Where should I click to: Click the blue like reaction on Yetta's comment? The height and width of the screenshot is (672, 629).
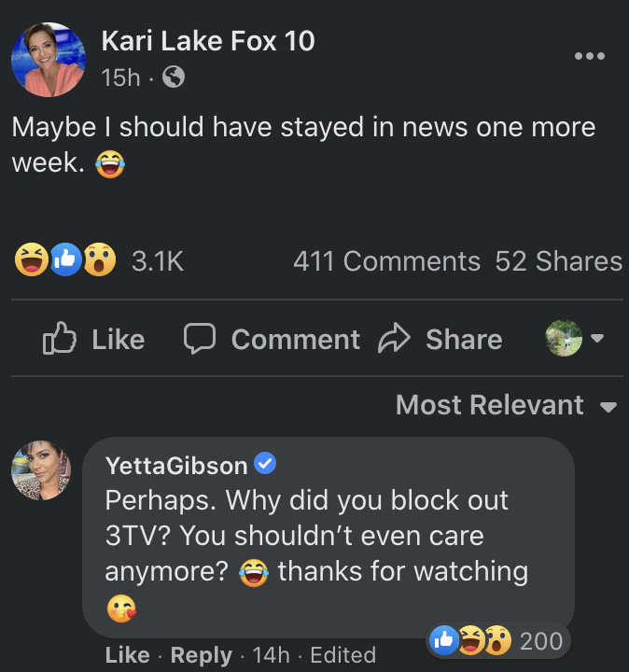[444, 640]
